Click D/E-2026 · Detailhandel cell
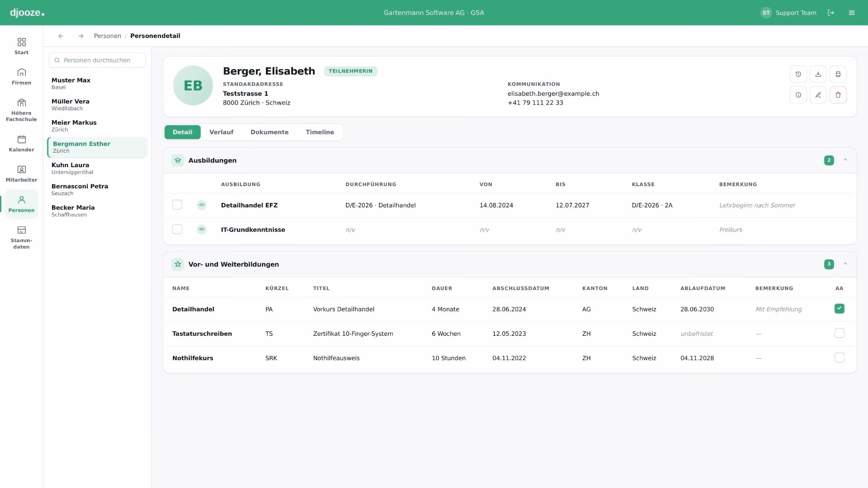Image resolution: width=868 pixels, height=488 pixels. (380, 205)
